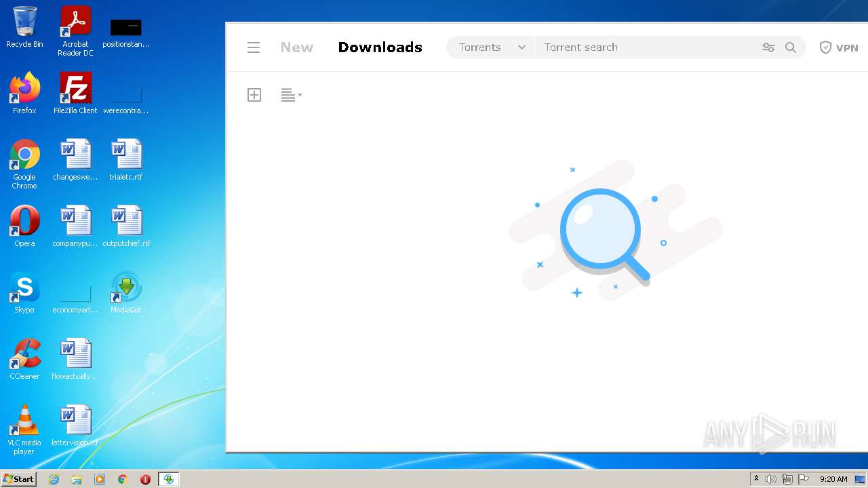
Task: Focus the Torrent search input field
Action: pyautogui.click(x=648, y=47)
